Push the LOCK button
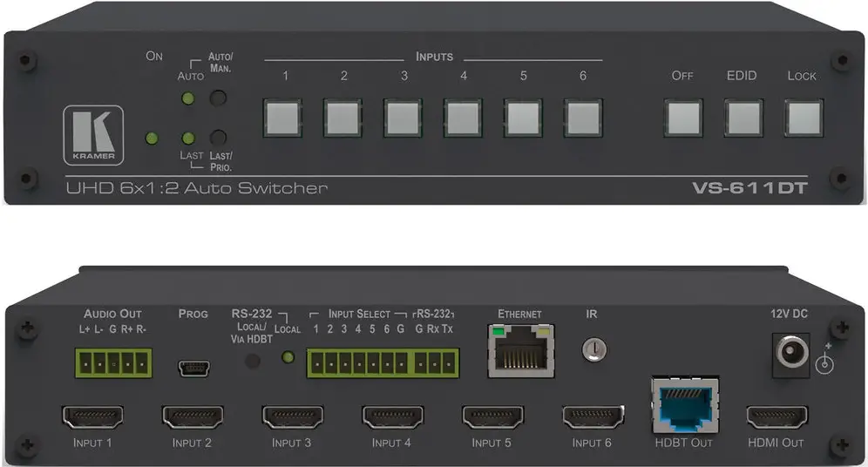Image resolution: width=868 pixels, height=467 pixels. 804,118
